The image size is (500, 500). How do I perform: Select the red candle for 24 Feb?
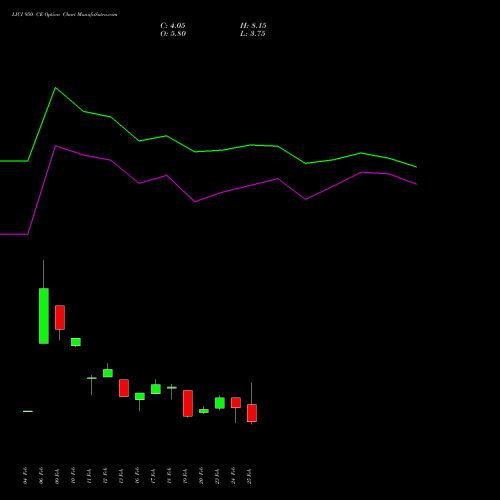click(x=236, y=402)
